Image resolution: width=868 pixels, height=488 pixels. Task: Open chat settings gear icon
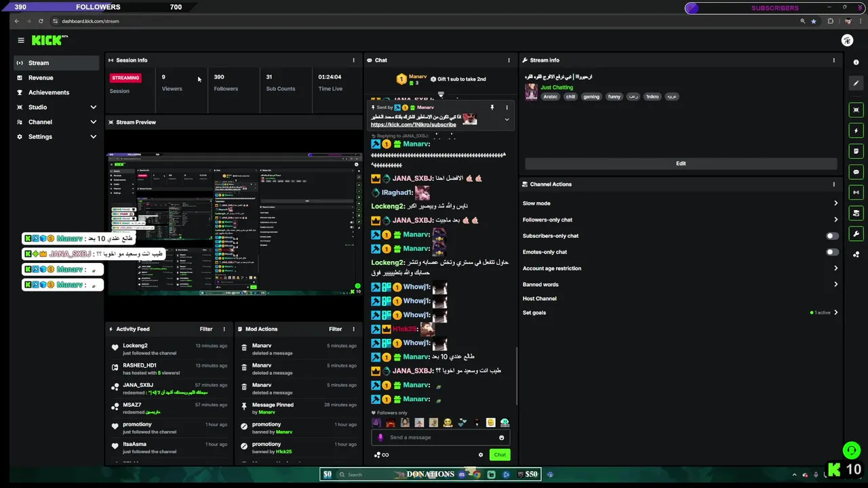(481, 455)
